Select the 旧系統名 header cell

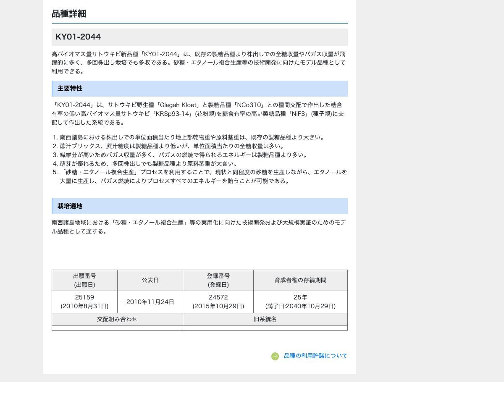click(x=265, y=319)
